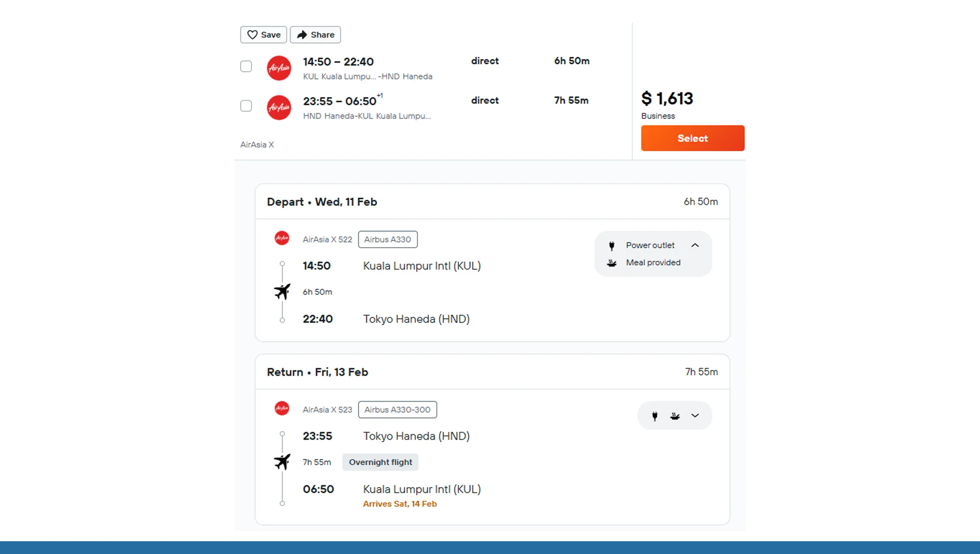Viewport: 980px width, 554px height.
Task: Click the Airbus A330-300 aircraft tag
Action: [x=397, y=409]
